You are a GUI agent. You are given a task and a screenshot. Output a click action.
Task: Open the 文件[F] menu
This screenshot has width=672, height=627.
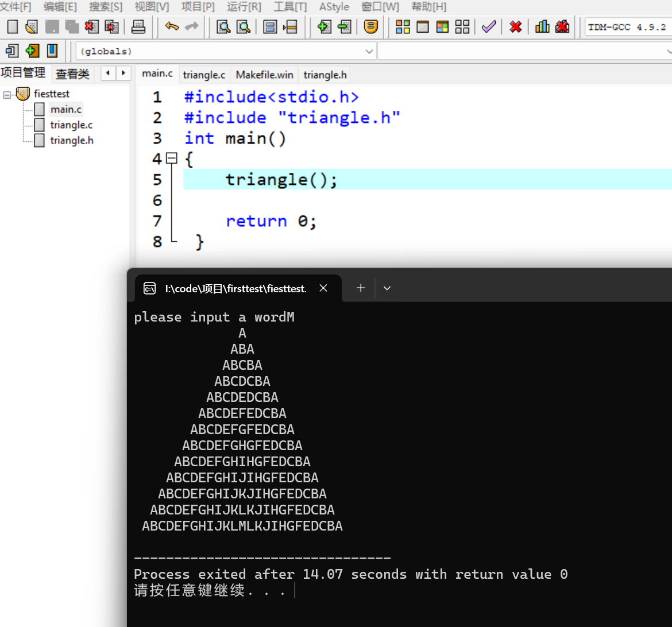tap(16, 7)
